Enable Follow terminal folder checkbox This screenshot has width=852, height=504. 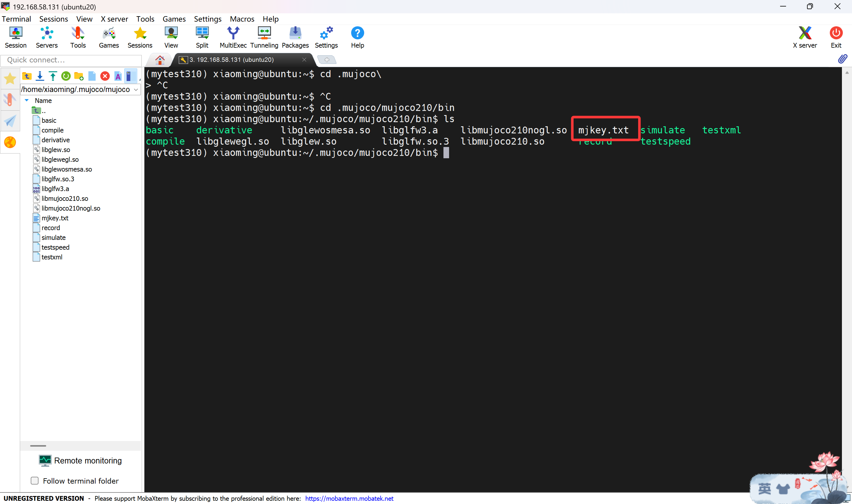[35, 481]
